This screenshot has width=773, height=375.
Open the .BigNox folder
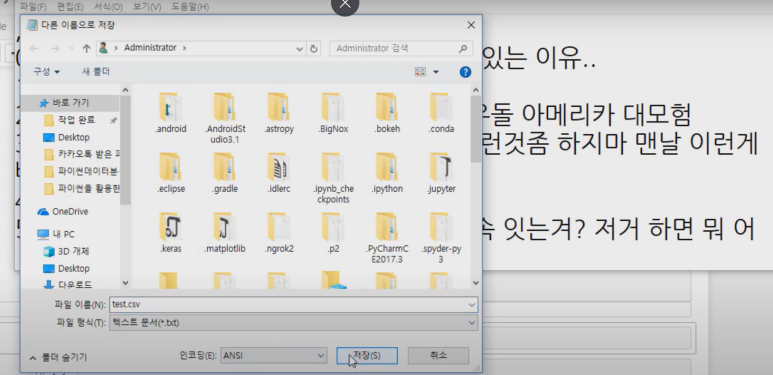(333, 112)
